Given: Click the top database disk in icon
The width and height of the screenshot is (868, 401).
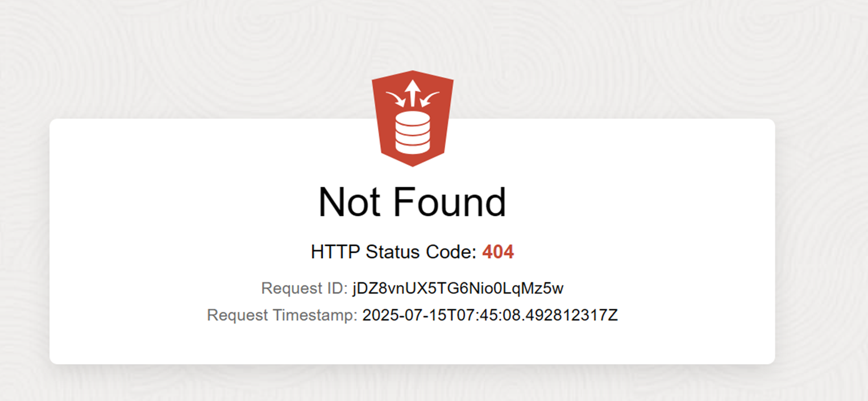Looking at the screenshot, I should click(412, 118).
